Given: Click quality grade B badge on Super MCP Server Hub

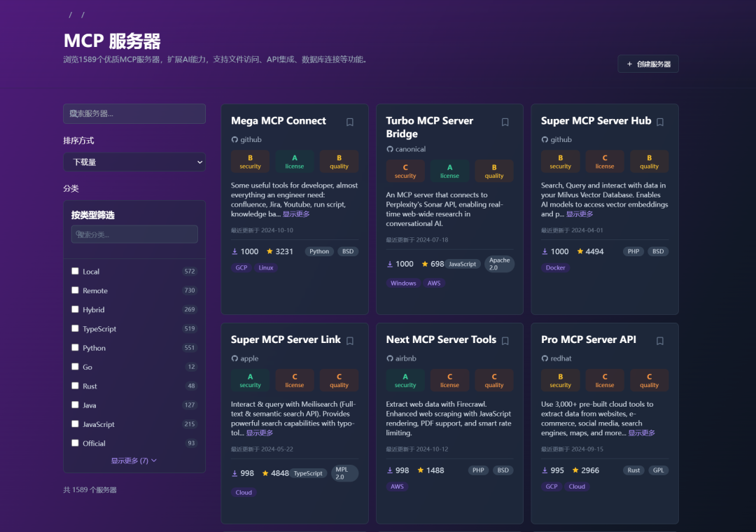Looking at the screenshot, I should (x=650, y=162).
